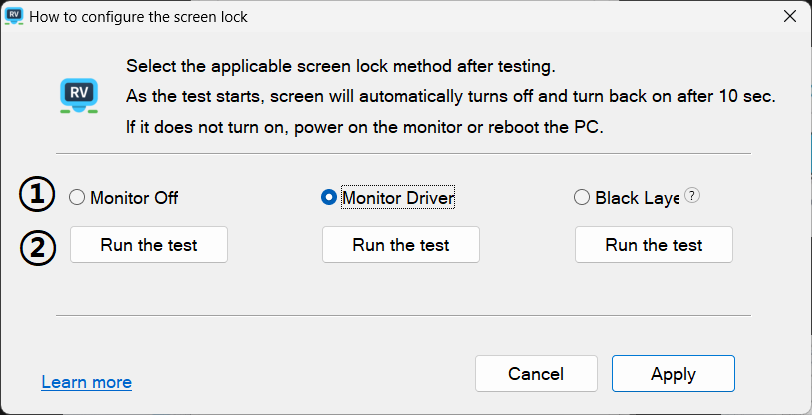Image resolution: width=812 pixels, height=415 pixels.
Task: Run the test under Monitor Driver
Action: [401, 245]
